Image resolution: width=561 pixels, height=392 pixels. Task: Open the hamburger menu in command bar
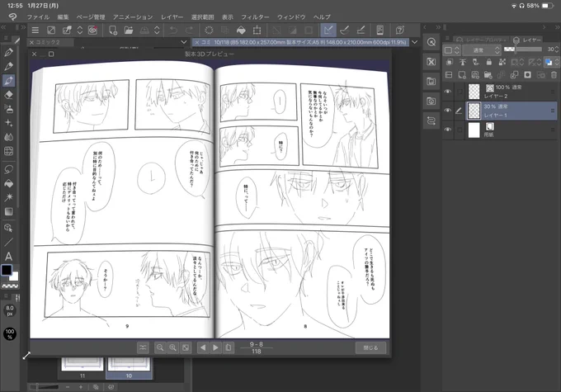pos(35,31)
